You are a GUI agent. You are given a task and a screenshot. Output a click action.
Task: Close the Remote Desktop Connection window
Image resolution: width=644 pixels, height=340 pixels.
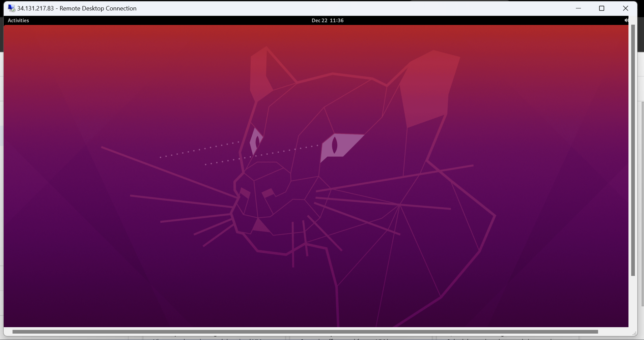click(x=625, y=8)
